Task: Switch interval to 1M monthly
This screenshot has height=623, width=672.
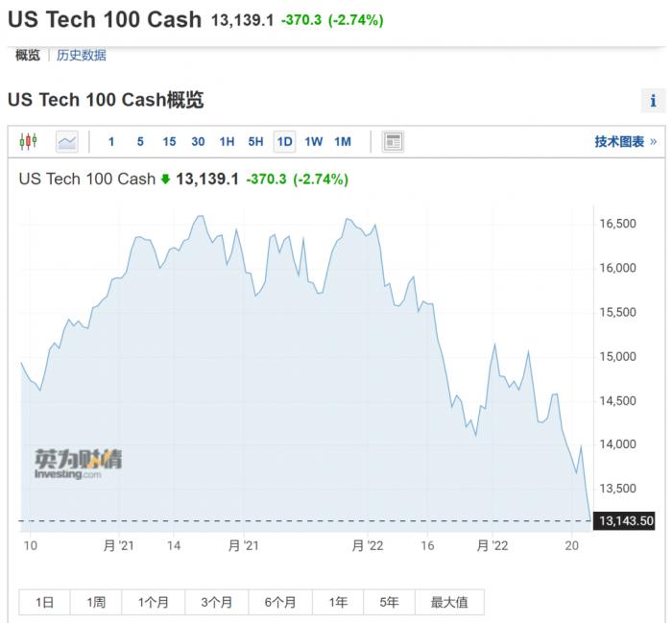Action: point(343,142)
